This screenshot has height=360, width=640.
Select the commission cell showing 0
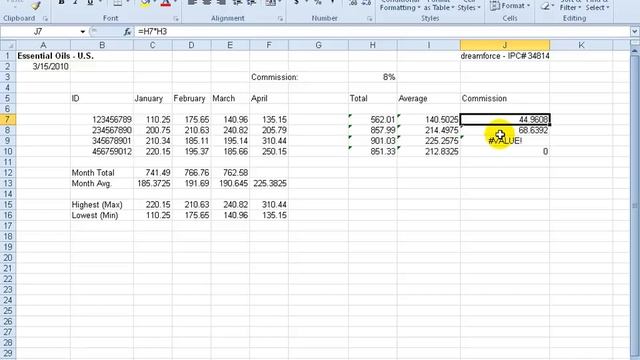(505, 151)
